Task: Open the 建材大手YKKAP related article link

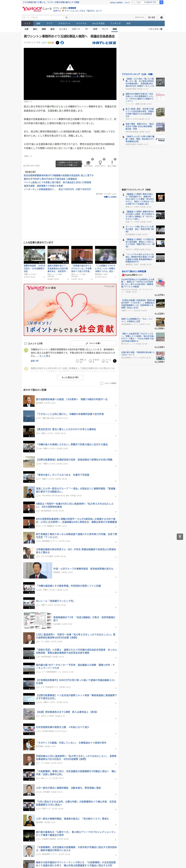Action: 50,179
